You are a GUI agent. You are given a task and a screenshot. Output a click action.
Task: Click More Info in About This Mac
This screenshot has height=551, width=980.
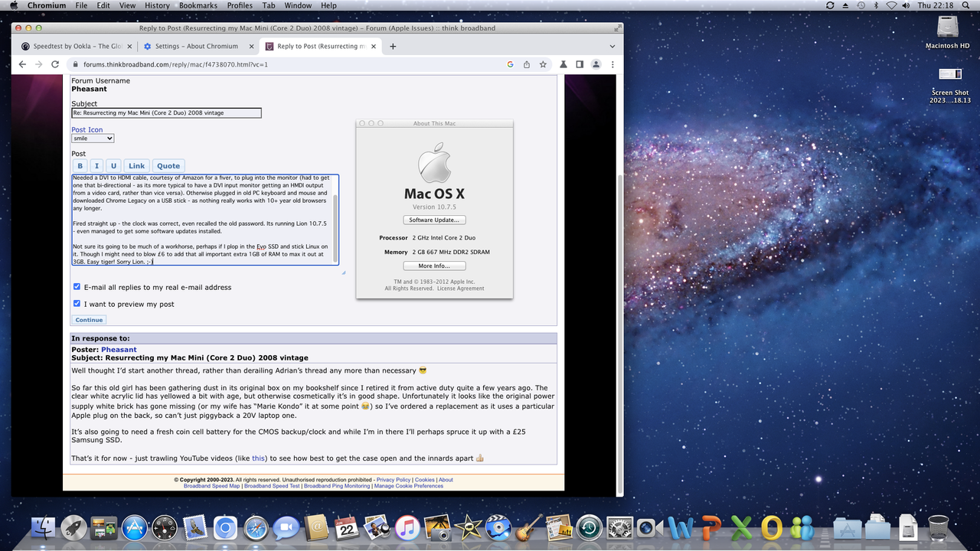[x=434, y=266]
